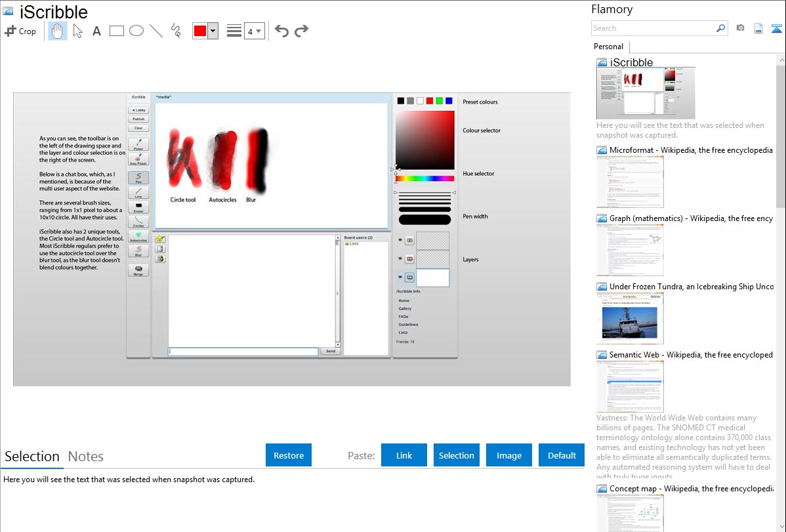This screenshot has width=786, height=532.
Task: Paste as Link button
Action: point(404,455)
